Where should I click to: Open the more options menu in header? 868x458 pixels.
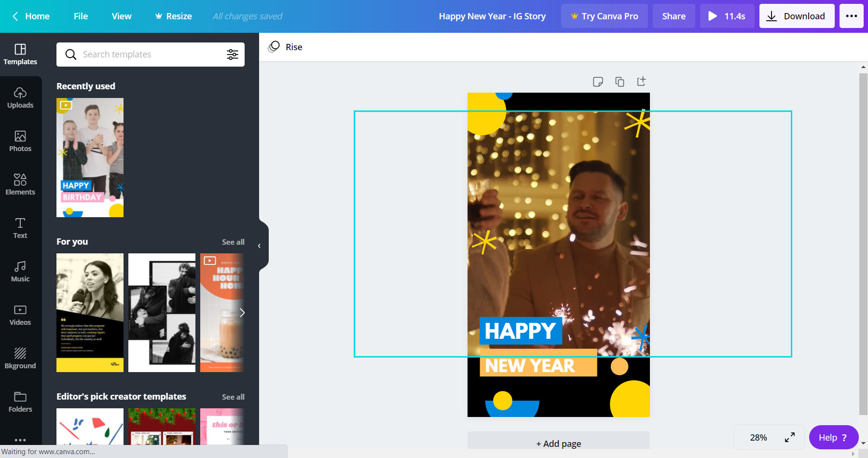point(852,16)
